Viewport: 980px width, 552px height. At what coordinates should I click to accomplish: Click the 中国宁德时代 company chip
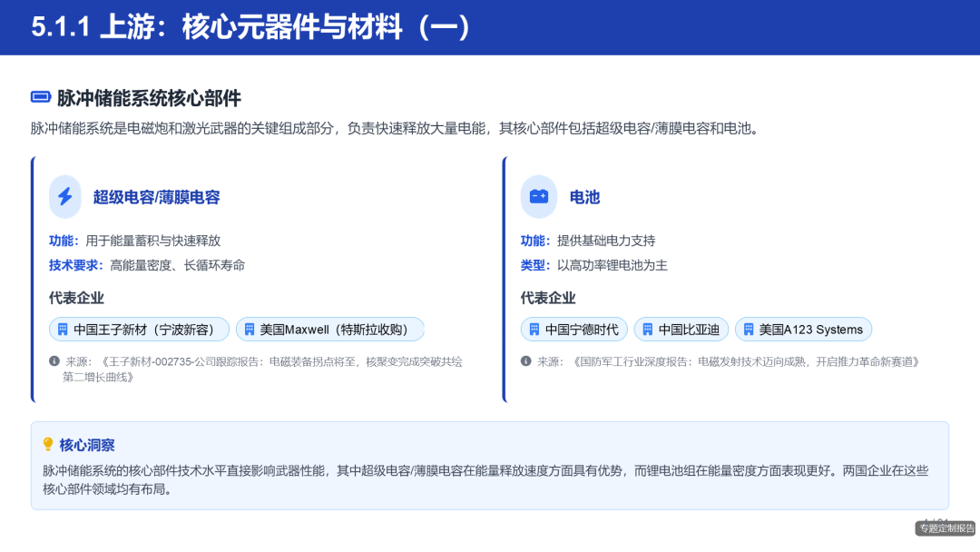573,329
